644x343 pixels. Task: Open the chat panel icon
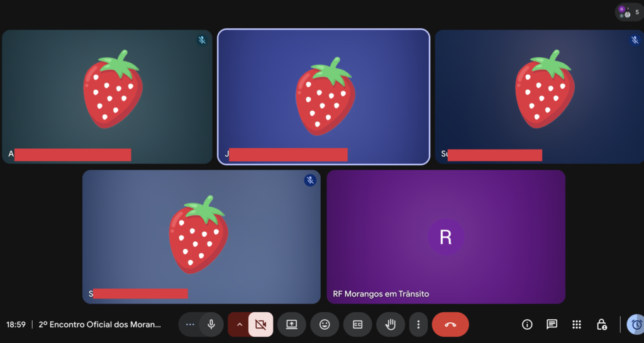tap(552, 324)
